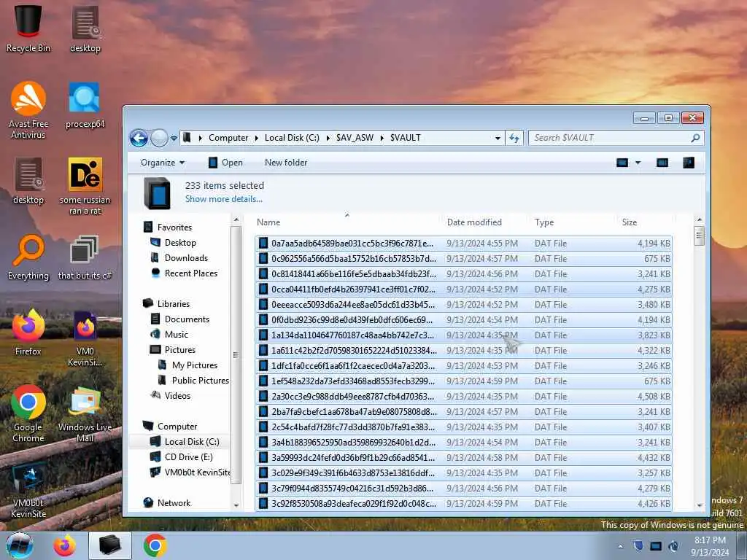Image resolution: width=747 pixels, height=560 pixels.
Task: Click the Explorer help icon
Action: pyautogui.click(x=689, y=163)
